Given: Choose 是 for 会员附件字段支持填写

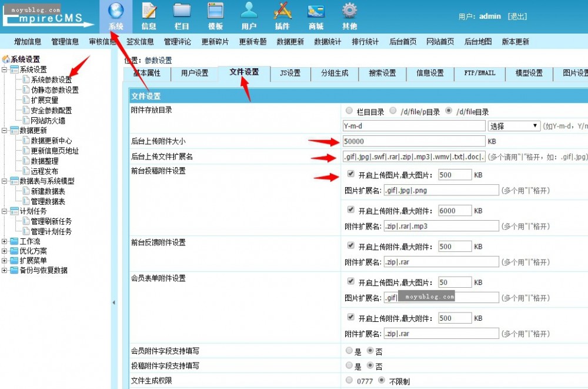Looking at the screenshot, I should click(348, 350).
